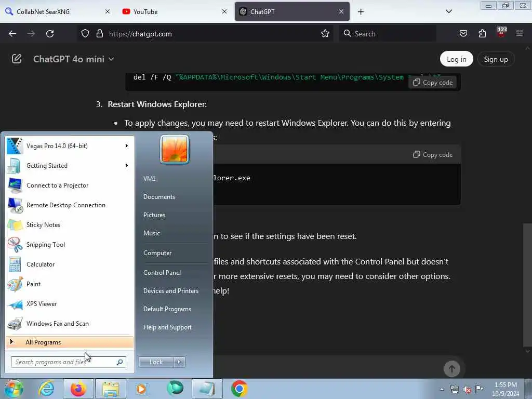Click the Firefox address bar URL
This screenshot has height=399, width=532.
(x=140, y=34)
